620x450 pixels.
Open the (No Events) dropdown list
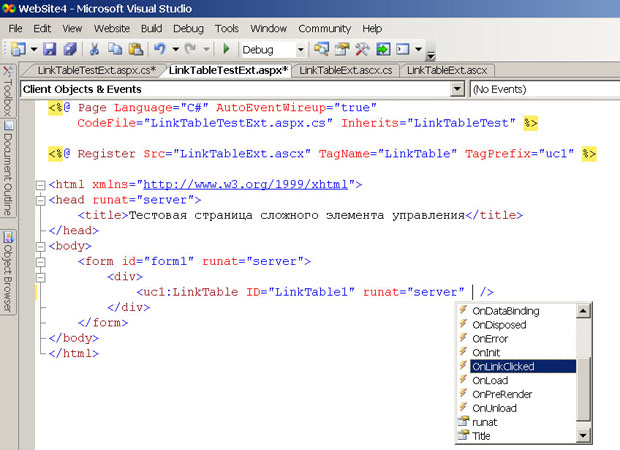(x=545, y=89)
